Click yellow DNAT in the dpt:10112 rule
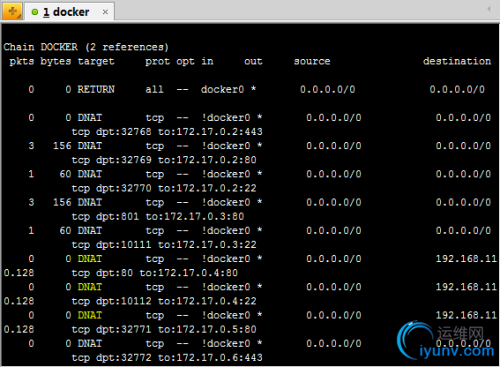The width and height of the screenshot is (500, 367). (90, 287)
